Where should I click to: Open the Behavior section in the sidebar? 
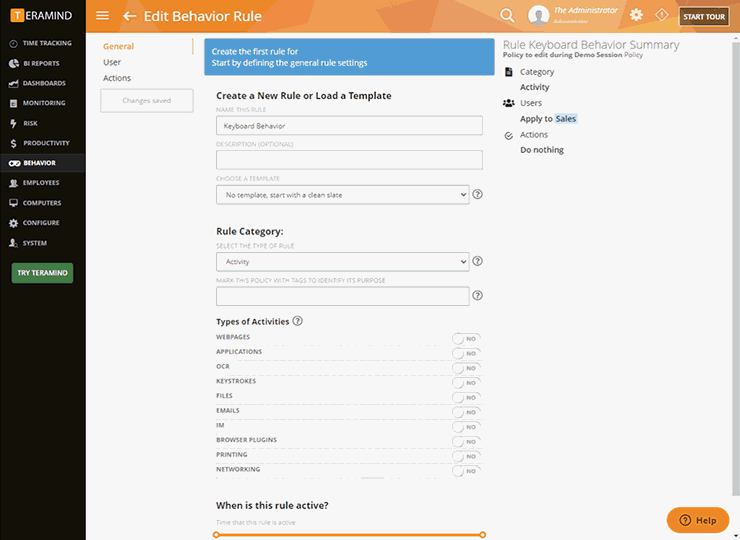tap(40, 163)
